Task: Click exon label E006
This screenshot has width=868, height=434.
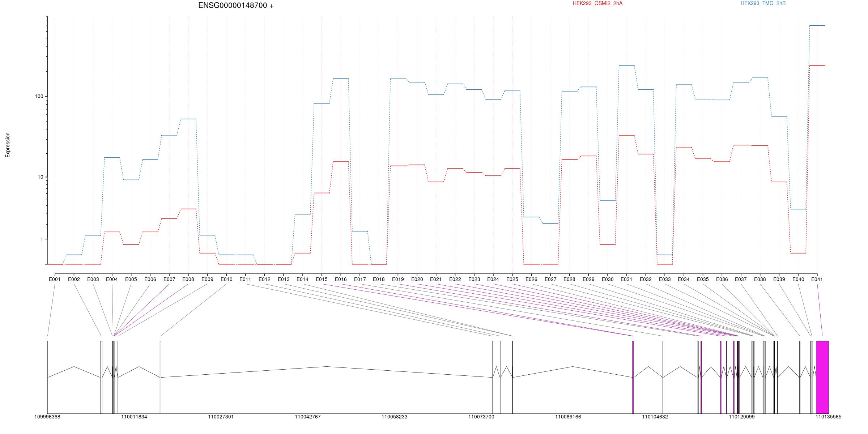Action: (x=150, y=279)
